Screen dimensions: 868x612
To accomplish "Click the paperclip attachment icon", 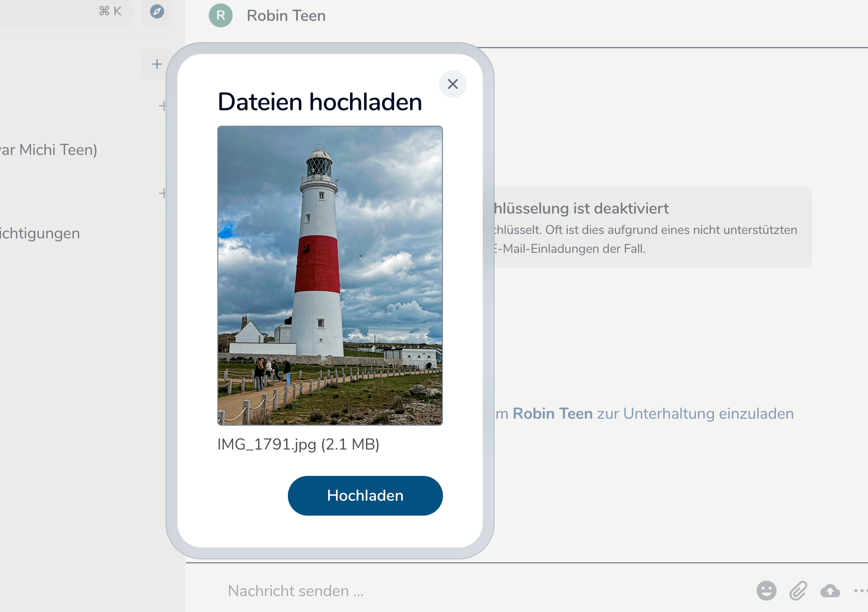I will 798,591.
